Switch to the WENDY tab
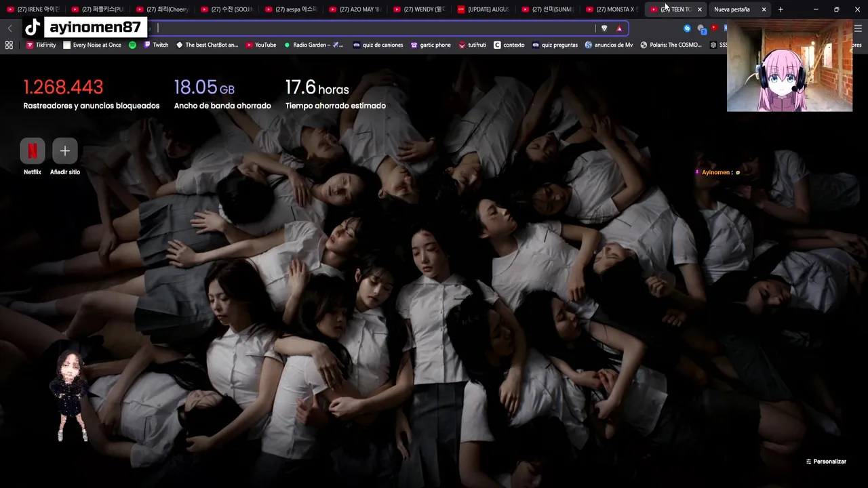This screenshot has width=868, height=488. pyautogui.click(x=420, y=9)
